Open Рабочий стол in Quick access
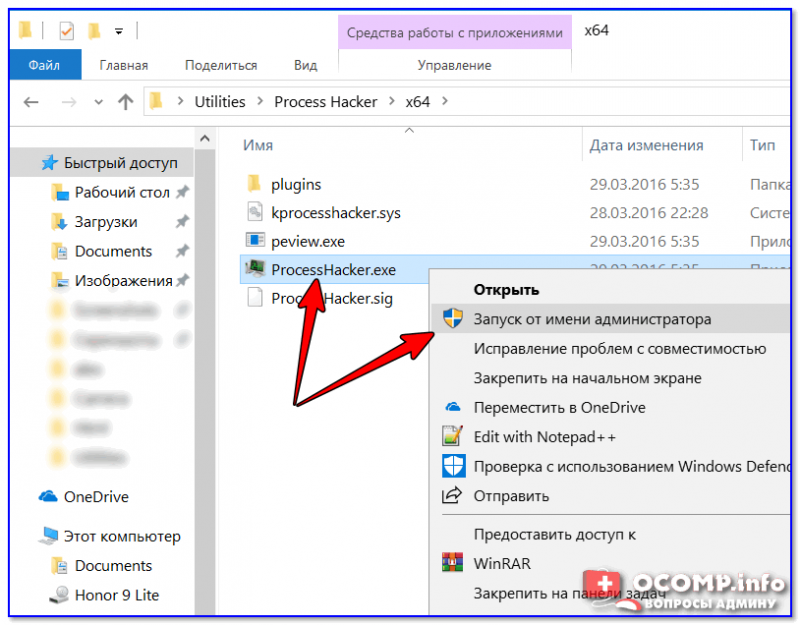 pyautogui.click(x=122, y=192)
